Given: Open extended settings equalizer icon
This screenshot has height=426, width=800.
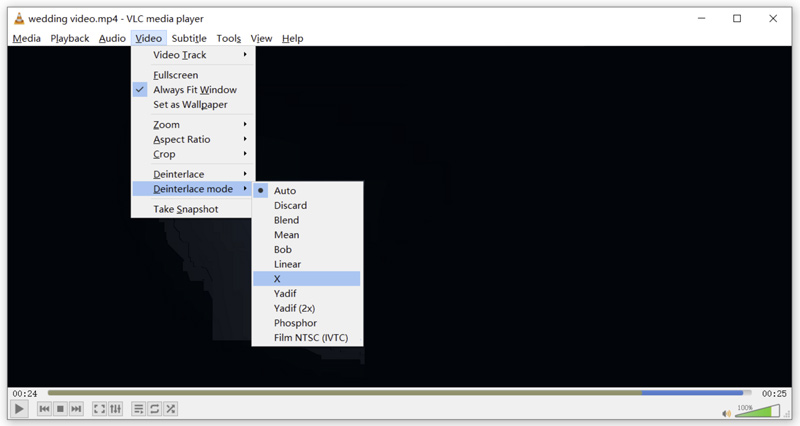Looking at the screenshot, I should [x=115, y=409].
